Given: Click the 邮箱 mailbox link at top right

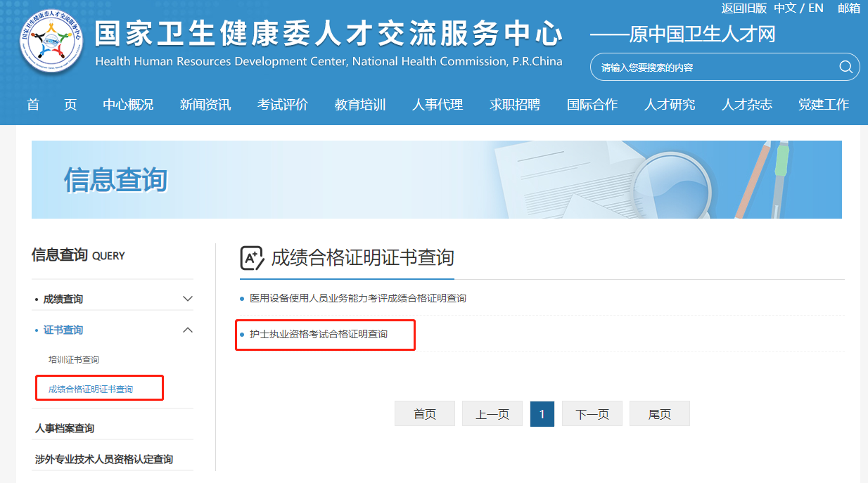Looking at the screenshot, I should (x=848, y=8).
